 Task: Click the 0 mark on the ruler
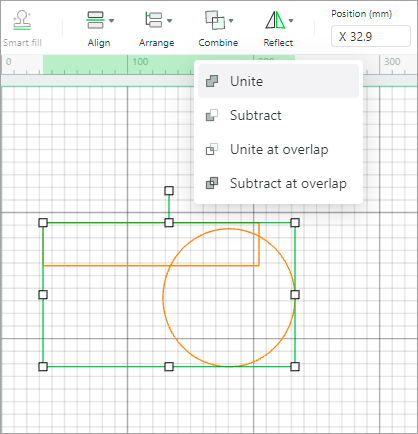(x=9, y=62)
